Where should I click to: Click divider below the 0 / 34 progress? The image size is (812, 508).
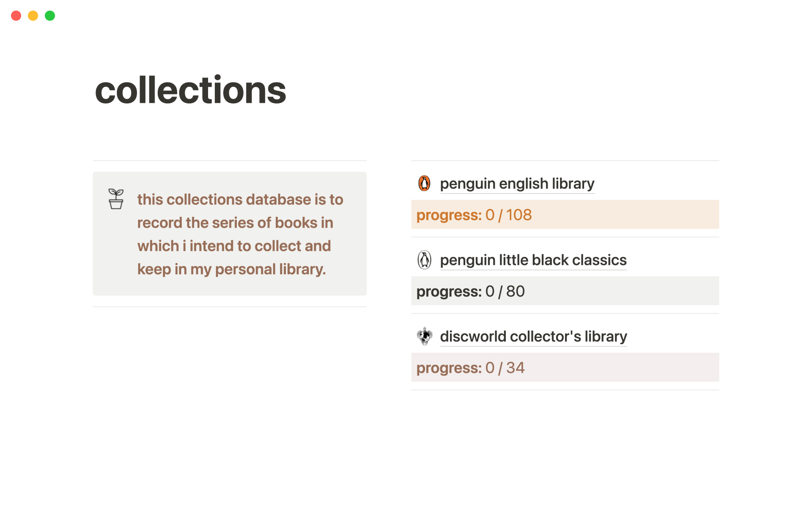click(565, 390)
